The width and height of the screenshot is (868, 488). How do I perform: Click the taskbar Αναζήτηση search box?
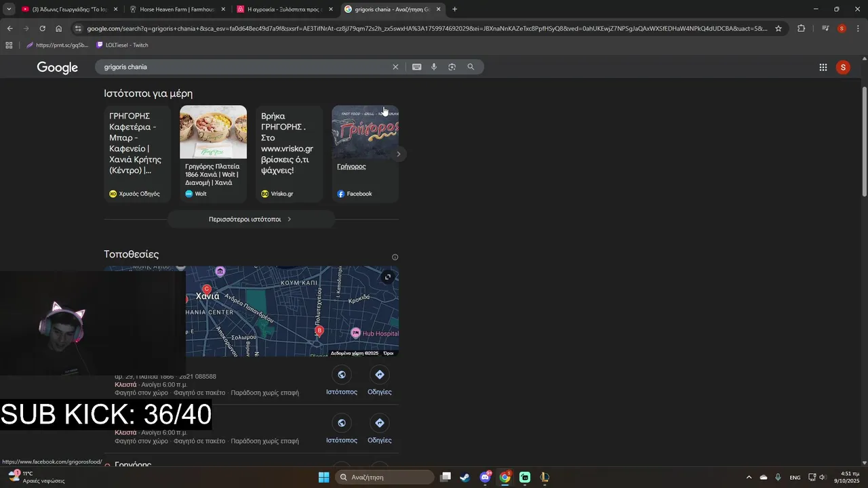[x=384, y=477]
